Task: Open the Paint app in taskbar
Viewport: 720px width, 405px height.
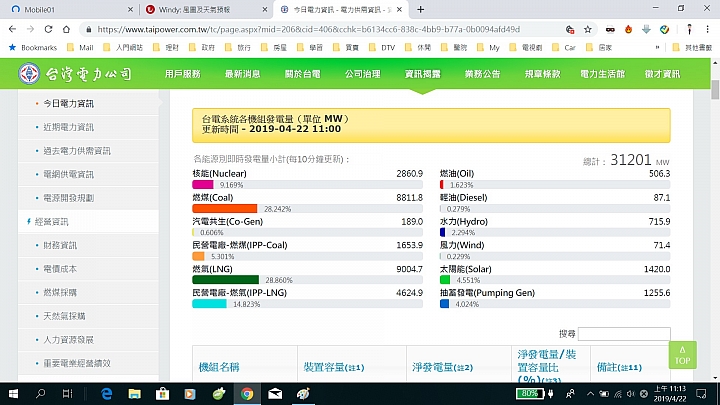Action: coord(303,394)
